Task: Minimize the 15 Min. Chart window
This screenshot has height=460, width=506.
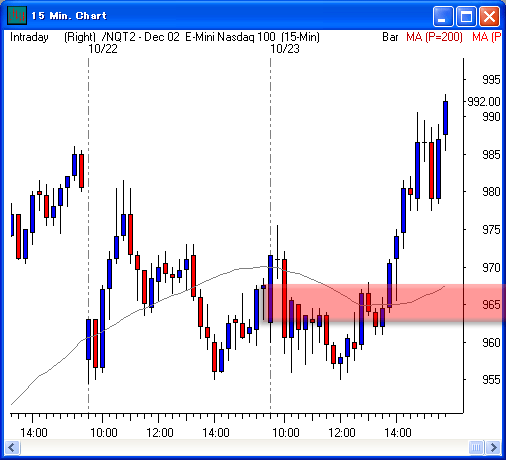Action: [x=442, y=16]
